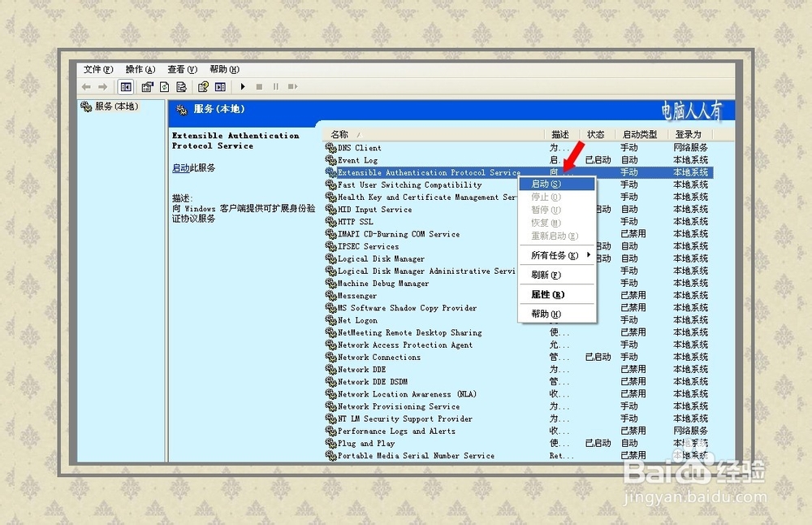Image resolution: width=812 pixels, height=525 pixels.
Task: Toggle the show/hide console tree button
Action: tap(126, 87)
